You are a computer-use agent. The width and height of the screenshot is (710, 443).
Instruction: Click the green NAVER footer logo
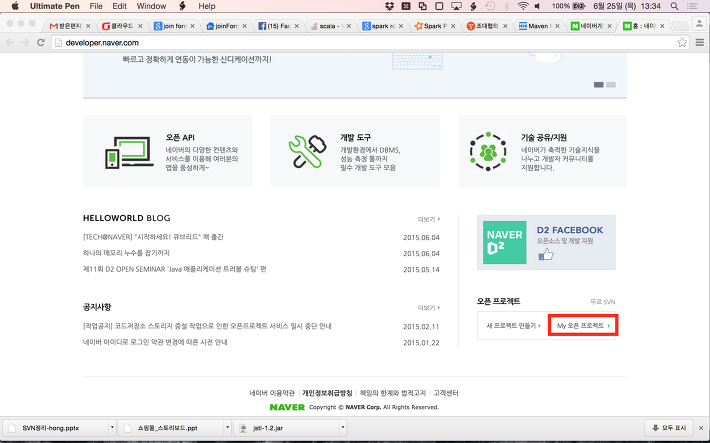[x=287, y=407]
